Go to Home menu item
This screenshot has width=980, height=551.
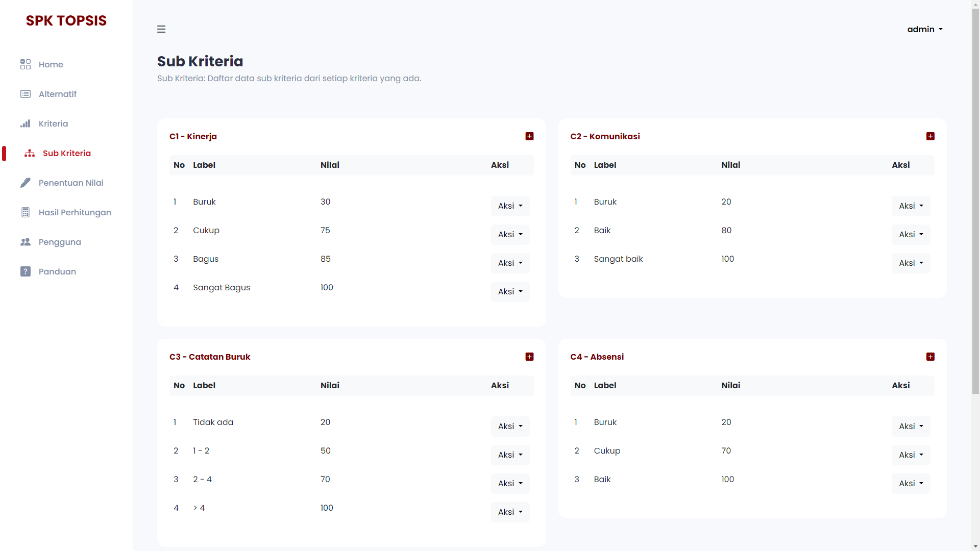51,64
